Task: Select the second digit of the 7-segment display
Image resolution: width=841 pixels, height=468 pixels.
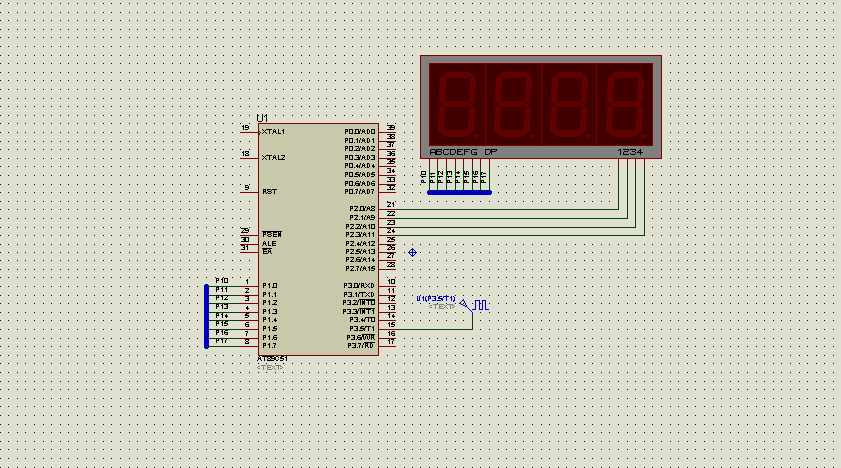Action: pos(513,105)
